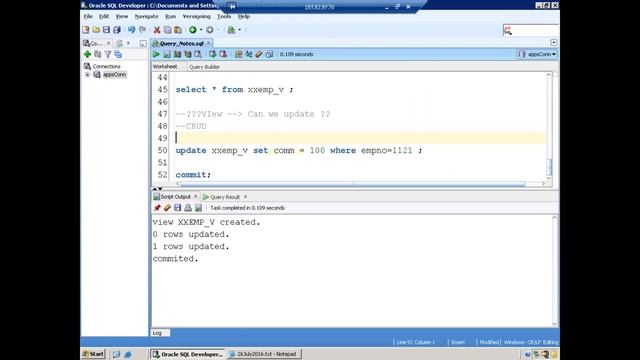Switch to 26July2016.txt Notepad on taskbar
Viewport: 640px width, 360px height.
coord(264,354)
